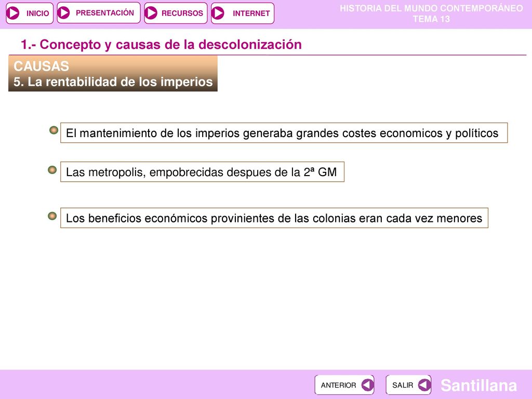The width and height of the screenshot is (532, 399).
Task: Click bullet beside 'Las metropolis, empobrecidas'
Action: pos(52,170)
